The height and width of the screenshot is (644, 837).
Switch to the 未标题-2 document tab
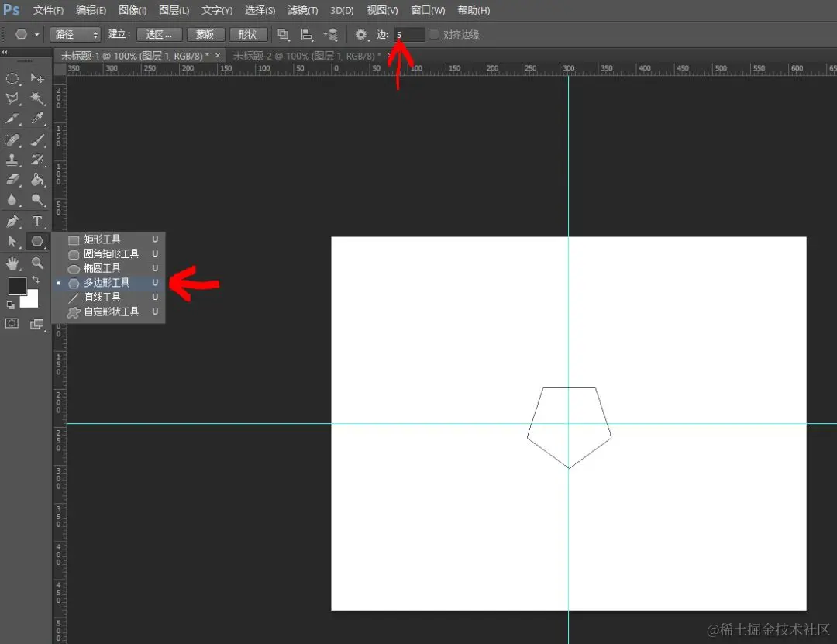point(307,56)
